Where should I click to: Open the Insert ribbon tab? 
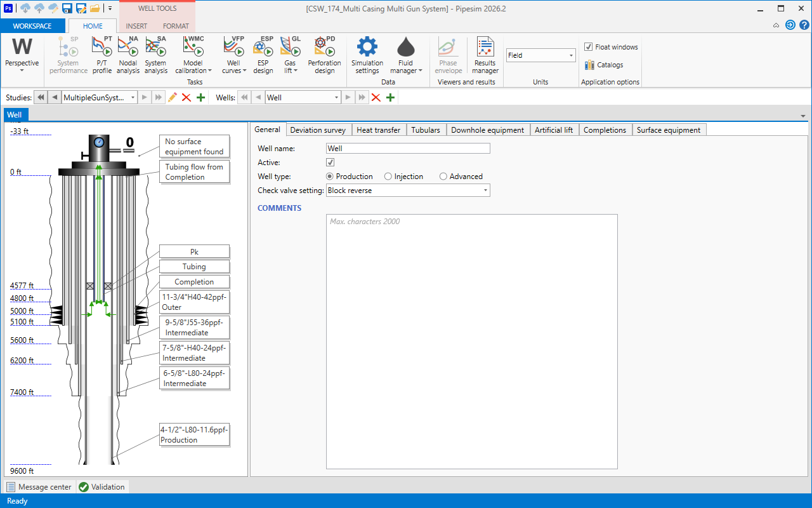click(136, 26)
